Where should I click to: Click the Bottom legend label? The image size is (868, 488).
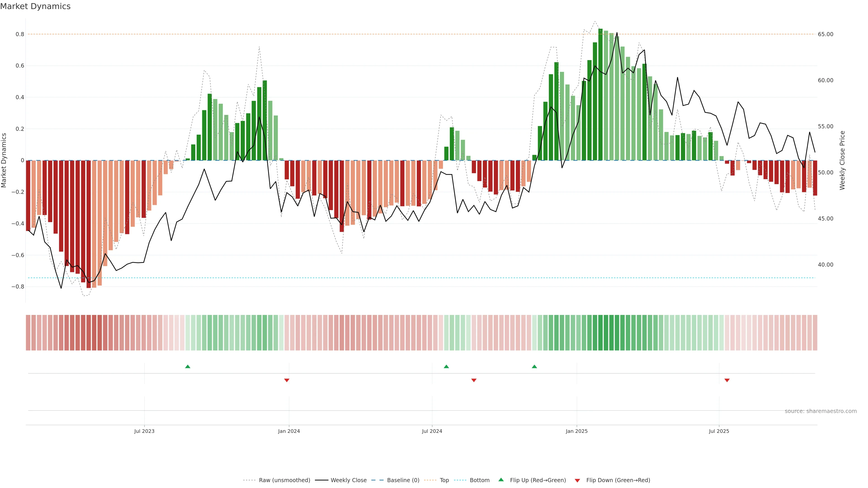pos(479,480)
